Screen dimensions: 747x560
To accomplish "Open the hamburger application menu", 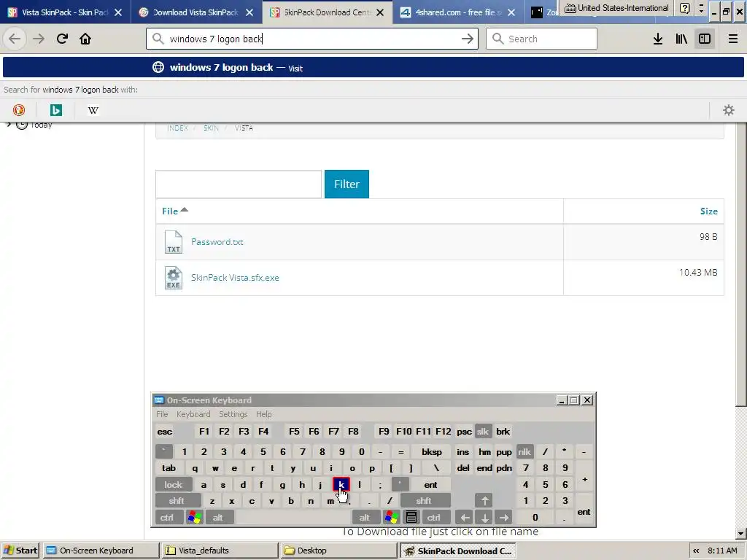I will pyautogui.click(x=732, y=39).
